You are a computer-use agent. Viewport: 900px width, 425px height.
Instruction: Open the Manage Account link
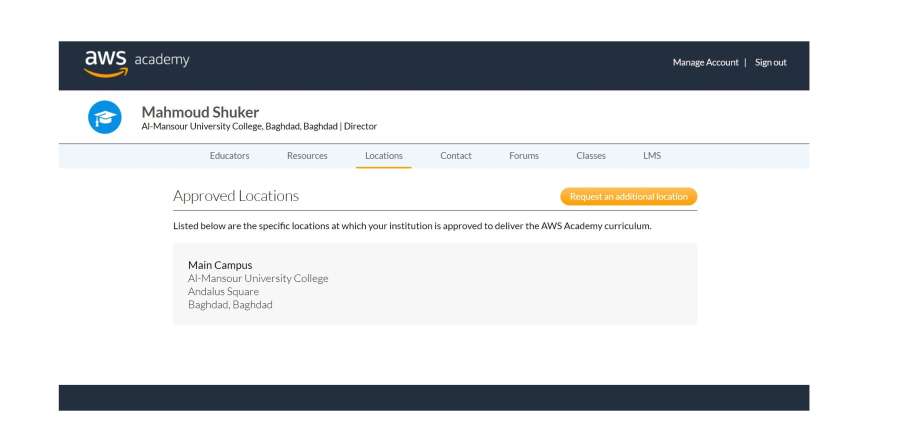pyautogui.click(x=705, y=62)
